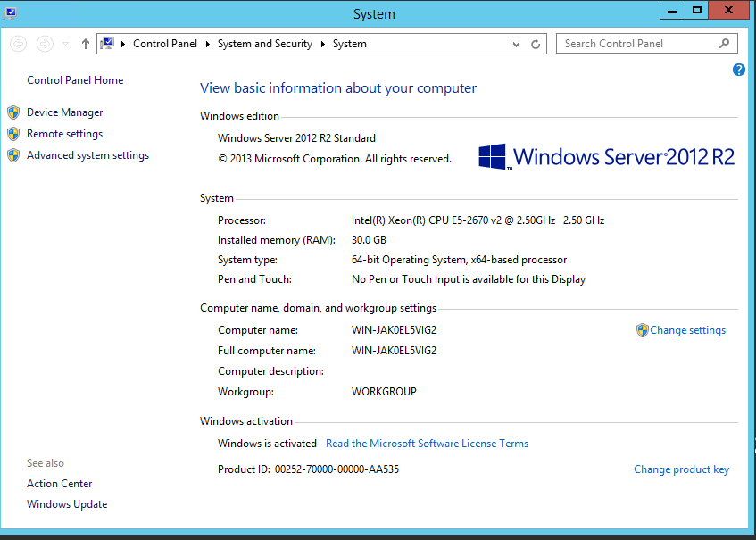The image size is (756, 540).
Task: Select the System and Security breadcrumb
Action: coord(265,44)
